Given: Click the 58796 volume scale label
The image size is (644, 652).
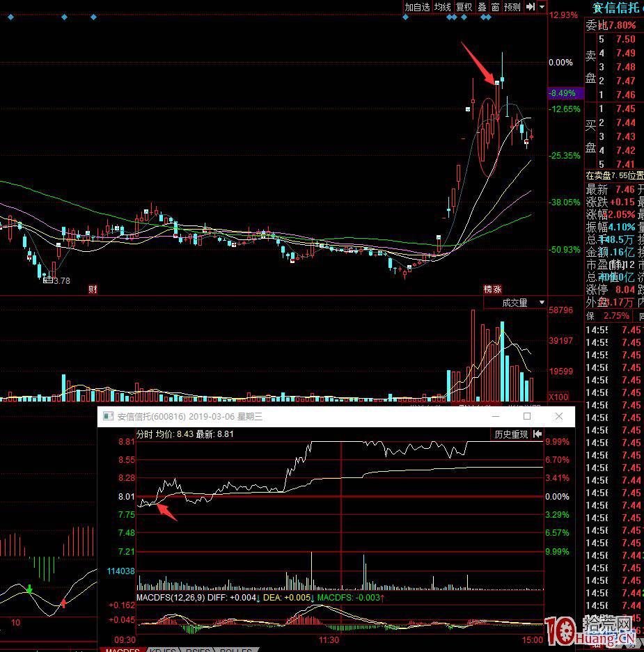Looking at the screenshot, I should [560, 310].
